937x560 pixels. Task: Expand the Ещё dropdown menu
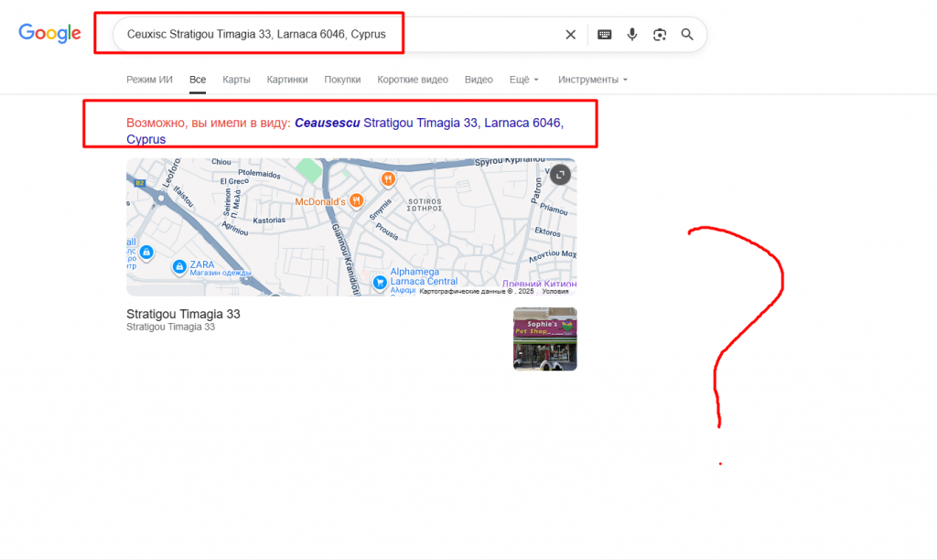(523, 80)
